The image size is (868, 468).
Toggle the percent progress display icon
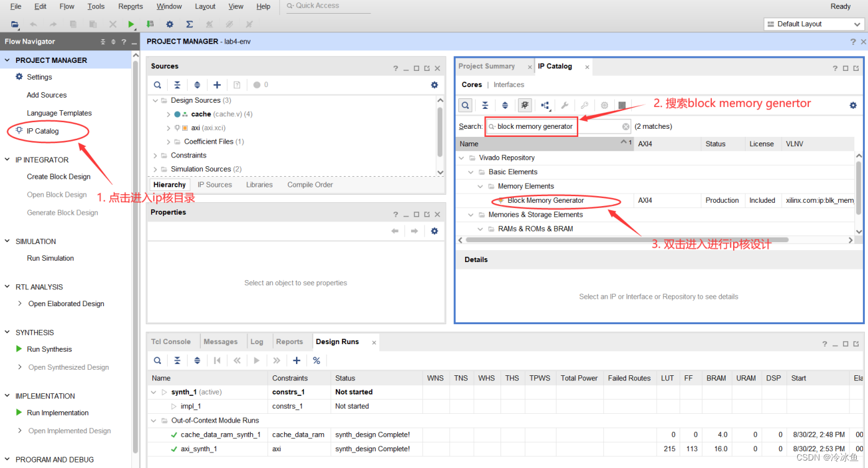(316, 360)
